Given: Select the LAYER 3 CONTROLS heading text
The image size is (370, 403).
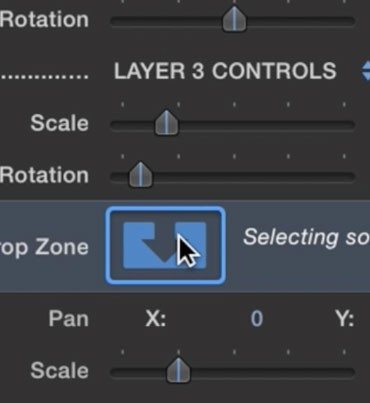Looking at the screenshot, I should tap(225, 71).
